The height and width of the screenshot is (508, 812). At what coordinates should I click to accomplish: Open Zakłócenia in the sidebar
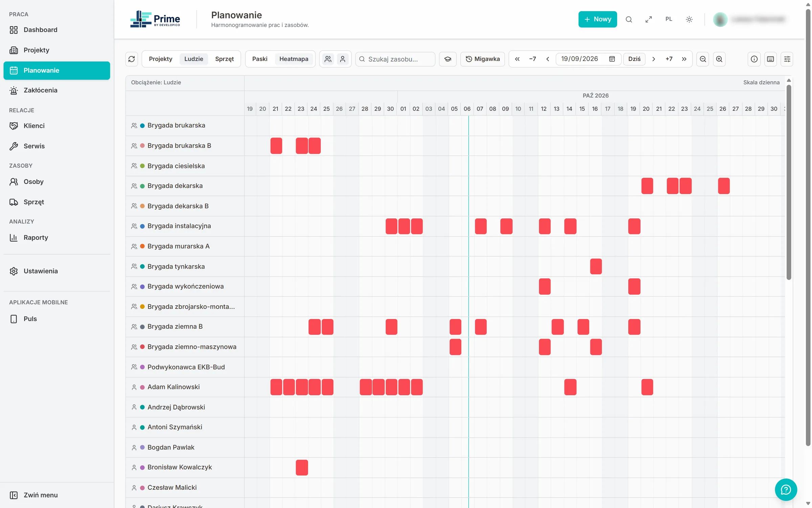[x=57, y=90]
